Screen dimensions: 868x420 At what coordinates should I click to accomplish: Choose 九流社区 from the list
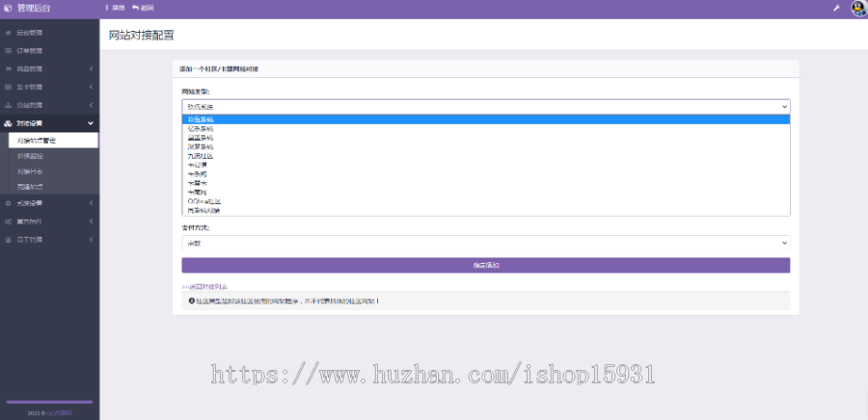485,156
